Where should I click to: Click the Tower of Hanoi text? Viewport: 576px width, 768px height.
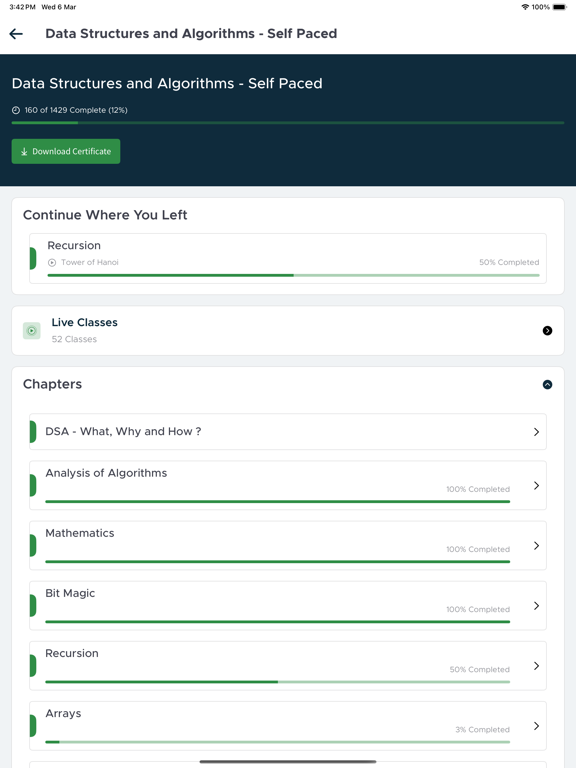coord(90,263)
